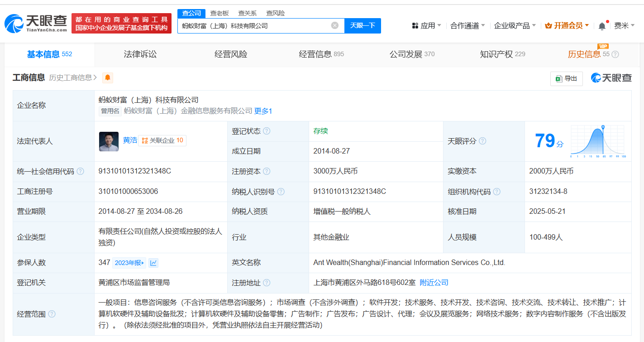Click the notification bell in the header

pos(601,26)
